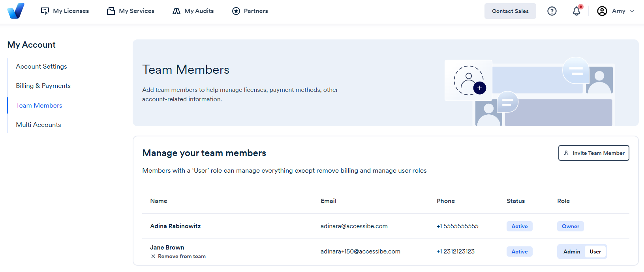Image resolution: width=644 pixels, height=272 pixels.
Task: Go to My Audits
Action: coord(193,11)
